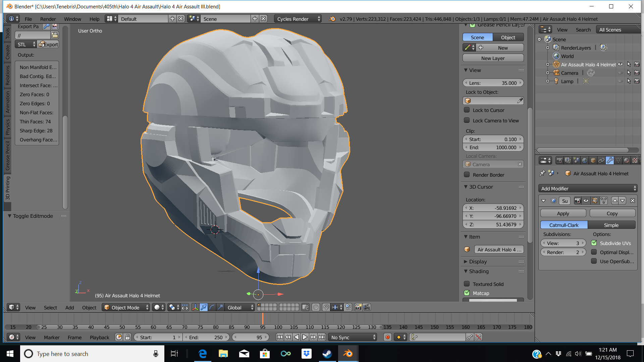The image size is (644, 362).
Task: Expand the Display panel
Action: 466,261
